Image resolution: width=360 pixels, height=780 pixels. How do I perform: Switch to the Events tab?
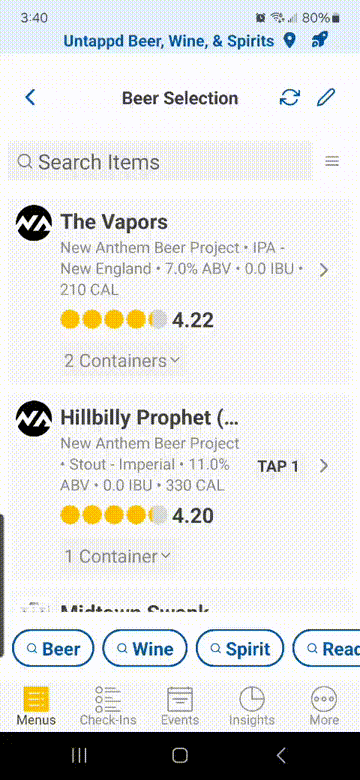pyautogui.click(x=180, y=706)
